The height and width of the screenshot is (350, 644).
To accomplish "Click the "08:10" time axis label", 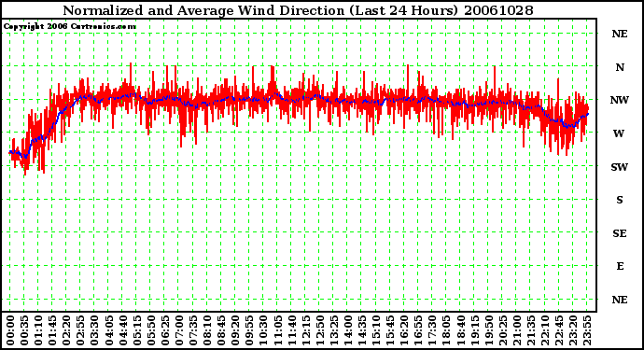I will tap(207, 330).
